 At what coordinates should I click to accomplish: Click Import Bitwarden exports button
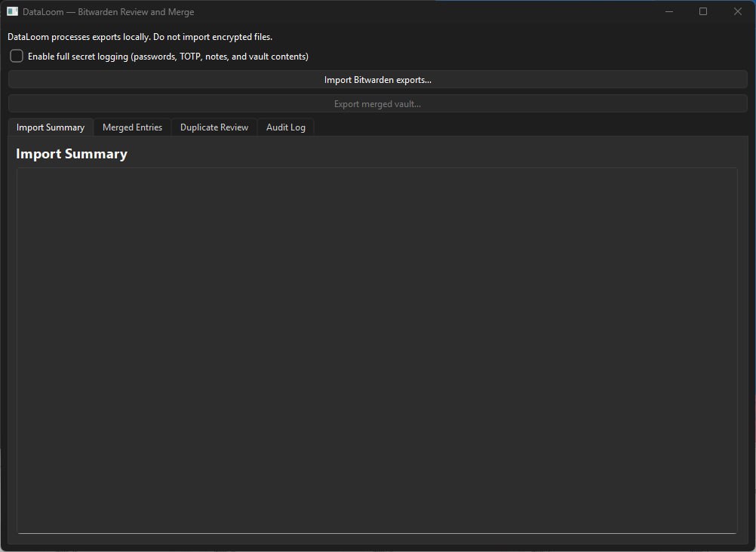click(x=377, y=79)
